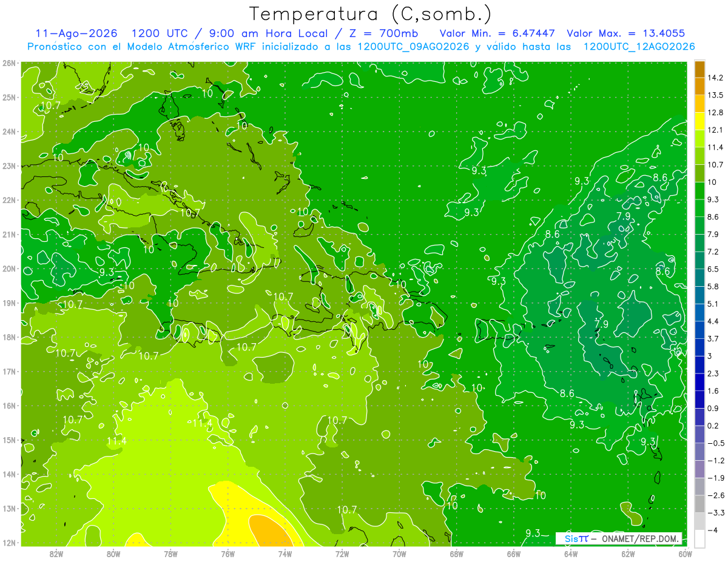Click the '22N' latitude axis label
The height and width of the screenshot is (562, 728).
click(x=8, y=200)
